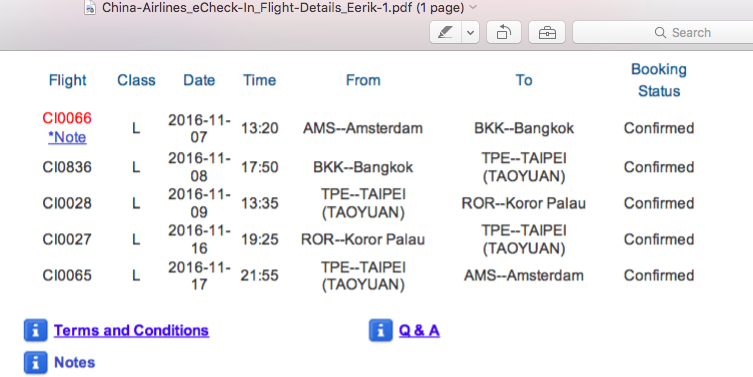Click the Booking Status column header
The width and height of the screenshot is (753, 377).
tap(659, 80)
